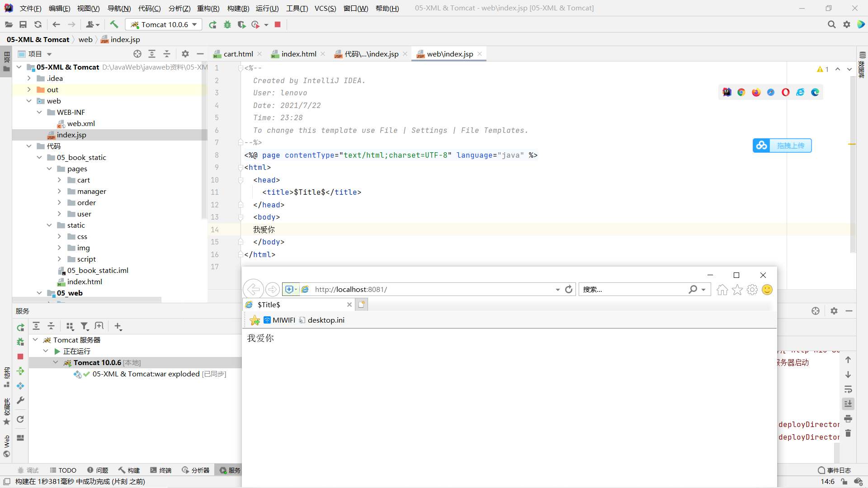Open page in Firefox browser icon
The height and width of the screenshot is (488, 868).
756,92
